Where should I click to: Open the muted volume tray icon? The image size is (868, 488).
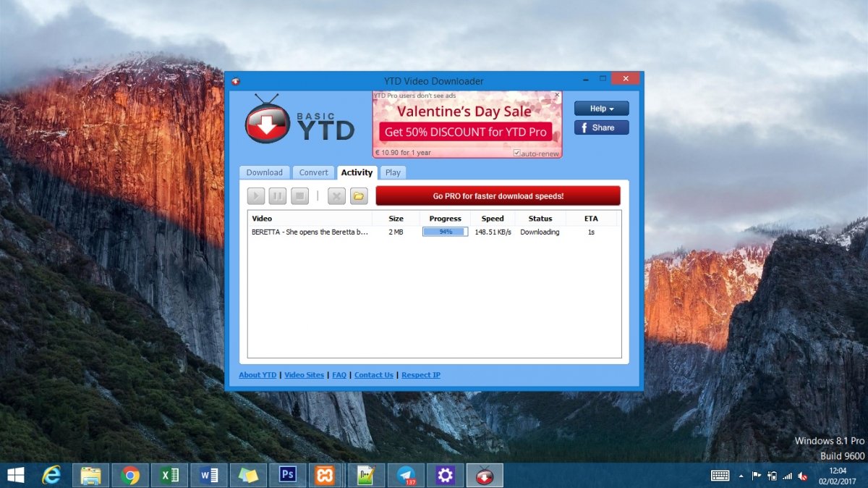coord(804,476)
